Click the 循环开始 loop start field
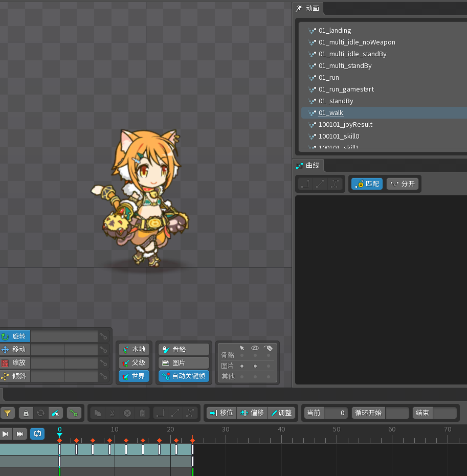This screenshot has width=467, height=476. pos(397,413)
